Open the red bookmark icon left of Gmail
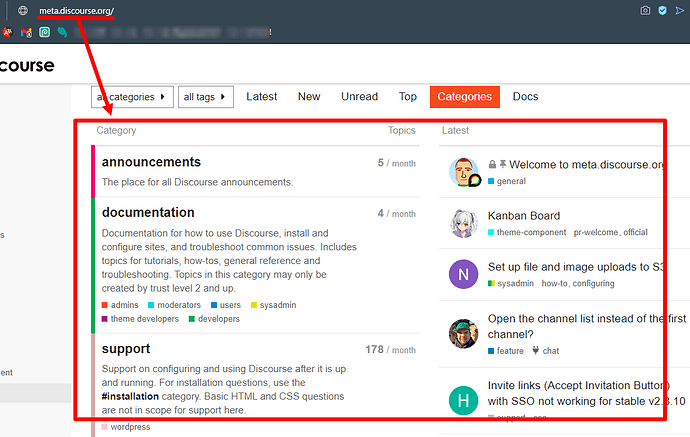This screenshot has width=690, height=437. pyautogui.click(x=7, y=32)
